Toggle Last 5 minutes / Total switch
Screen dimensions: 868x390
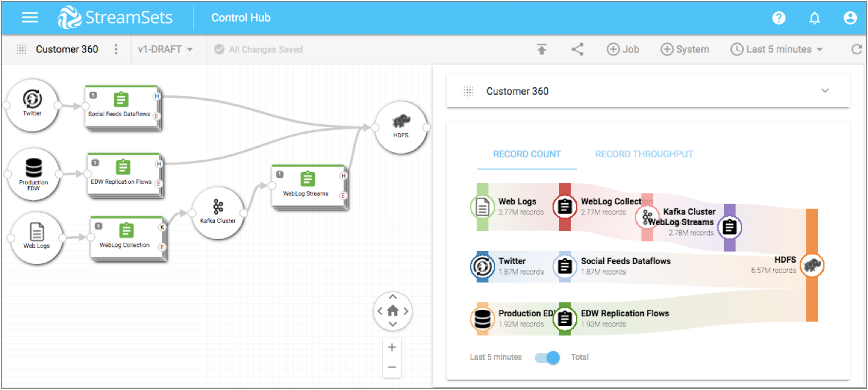[x=547, y=358]
